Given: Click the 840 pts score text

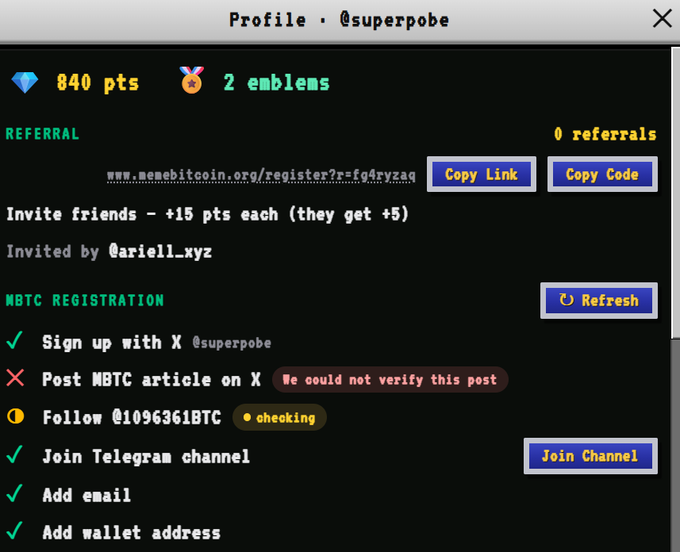Looking at the screenshot, I should (98, 82).
